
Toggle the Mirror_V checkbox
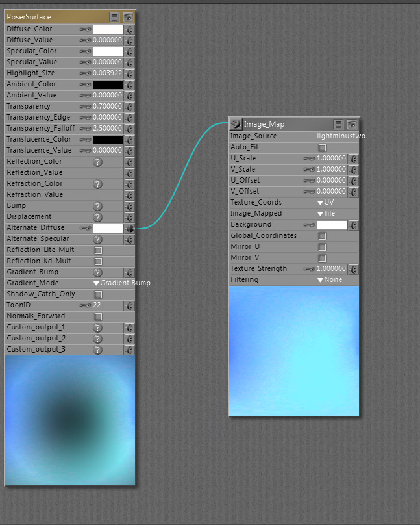[x=323, y=258]
